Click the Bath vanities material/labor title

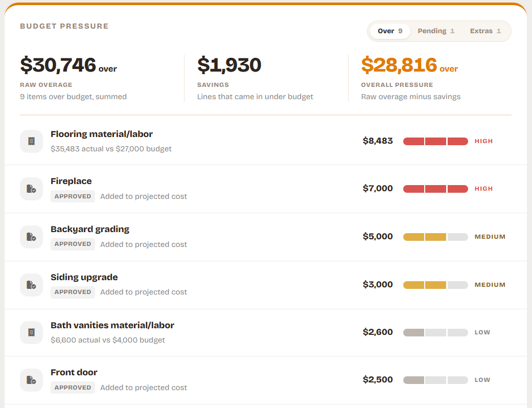(112, 325)
